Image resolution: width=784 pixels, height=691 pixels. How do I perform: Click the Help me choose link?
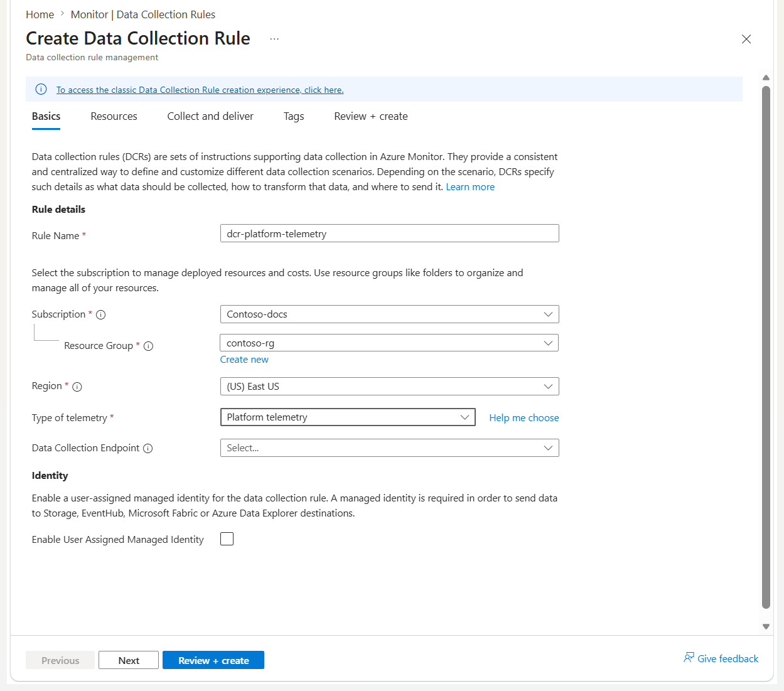[x=524, y=418]
